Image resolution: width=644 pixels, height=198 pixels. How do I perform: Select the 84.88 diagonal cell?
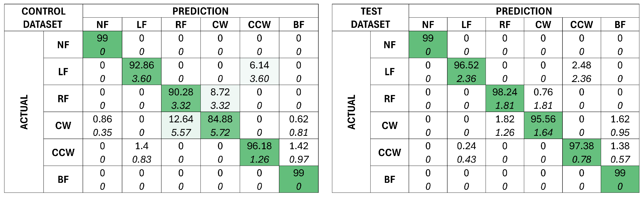(220, 125)
